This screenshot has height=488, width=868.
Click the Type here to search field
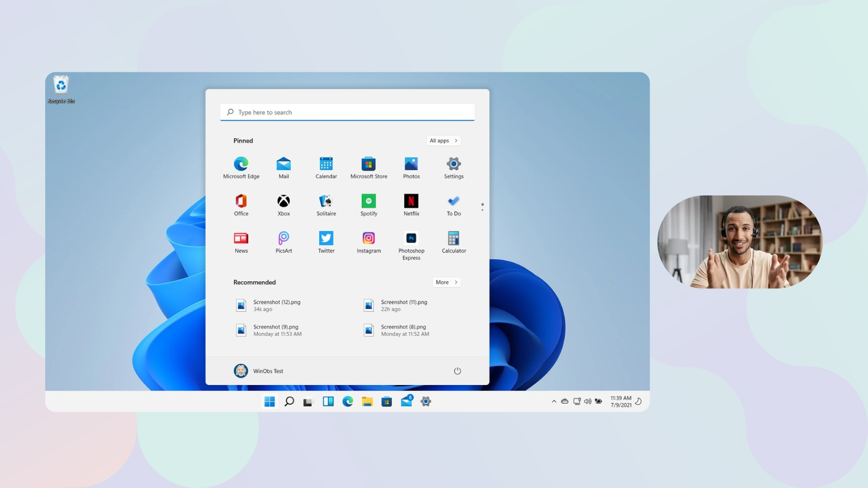347,112
